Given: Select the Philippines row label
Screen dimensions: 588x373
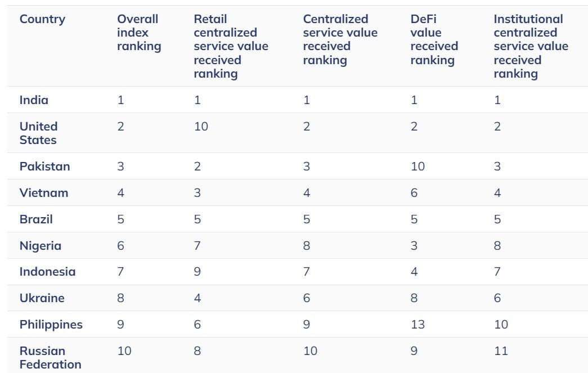Looking at the screenshot, I should pos(51,325).
